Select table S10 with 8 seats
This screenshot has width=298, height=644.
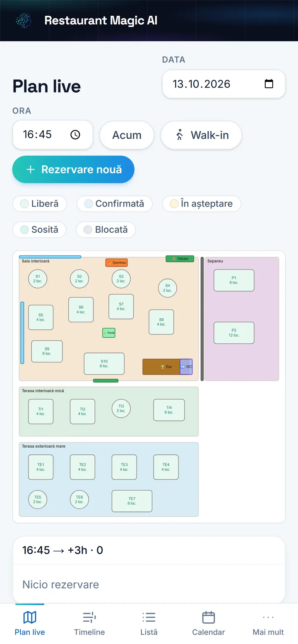(104, 364)
